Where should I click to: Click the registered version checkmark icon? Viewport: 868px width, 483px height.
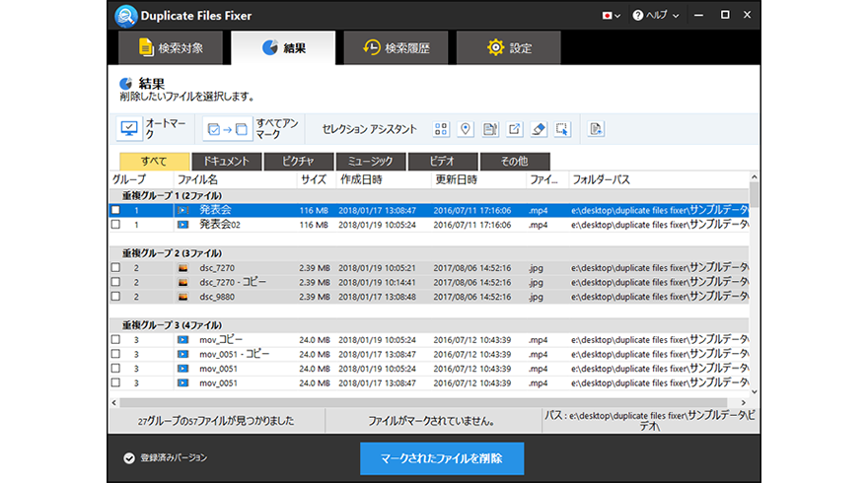129,458
